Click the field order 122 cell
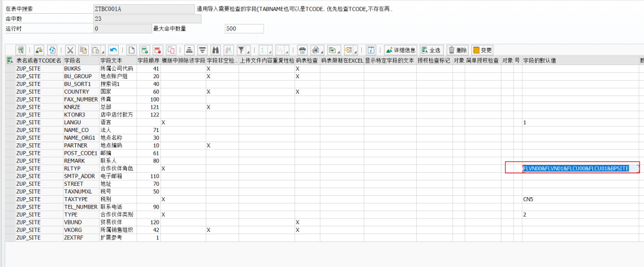The height and width of the screenshot is (267, 644). [x=148, y=114]
